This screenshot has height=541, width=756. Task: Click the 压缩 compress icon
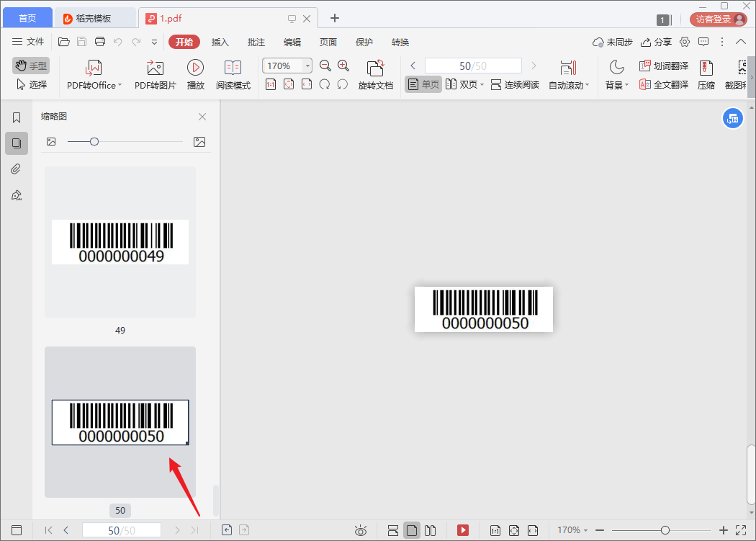tap(706, 68)
